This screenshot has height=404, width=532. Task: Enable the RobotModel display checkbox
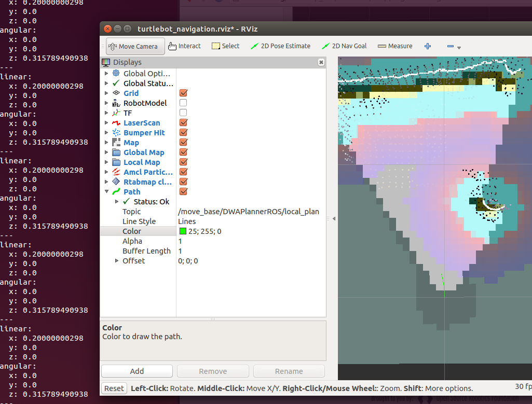(x=183, y=103)
